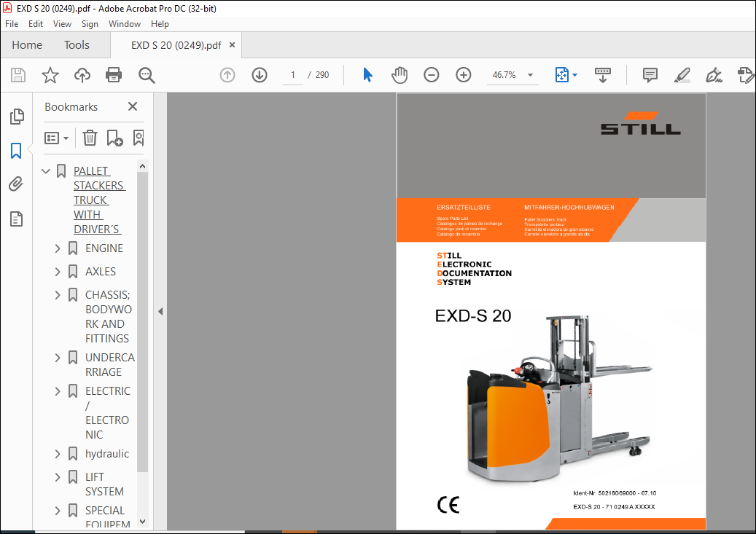This screenshot has height=534, width=756.
Task: Activate the Hand pan tool
Action: click(400, 75)
